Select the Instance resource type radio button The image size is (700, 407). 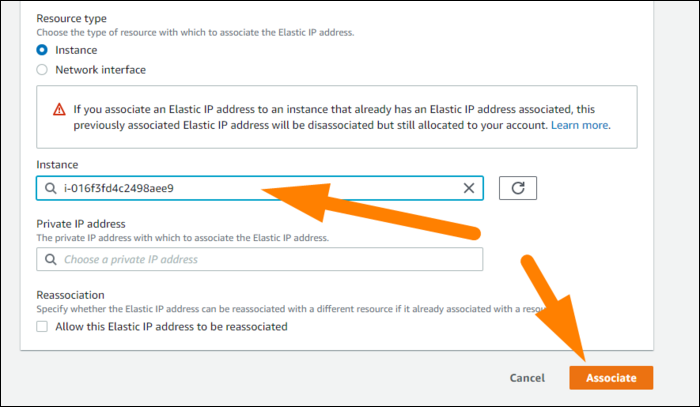click(42, 50)
